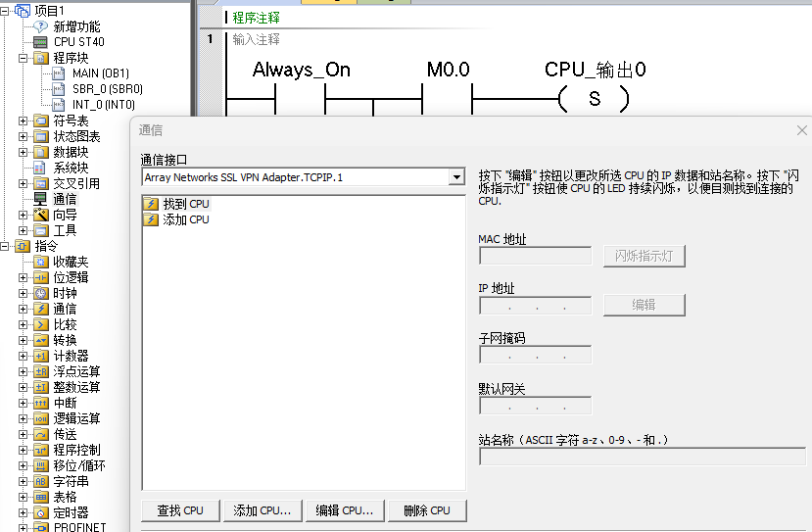The height and width of the screenshot is (532, 812).
Task: Click the 添加 CPU... button
Action: (263, 510)
